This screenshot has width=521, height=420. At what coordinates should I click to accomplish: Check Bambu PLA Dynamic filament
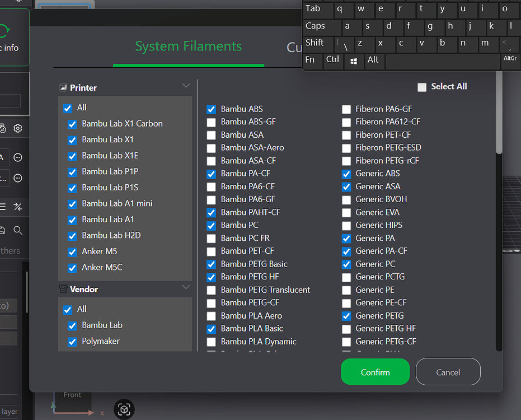pos(211,342)
